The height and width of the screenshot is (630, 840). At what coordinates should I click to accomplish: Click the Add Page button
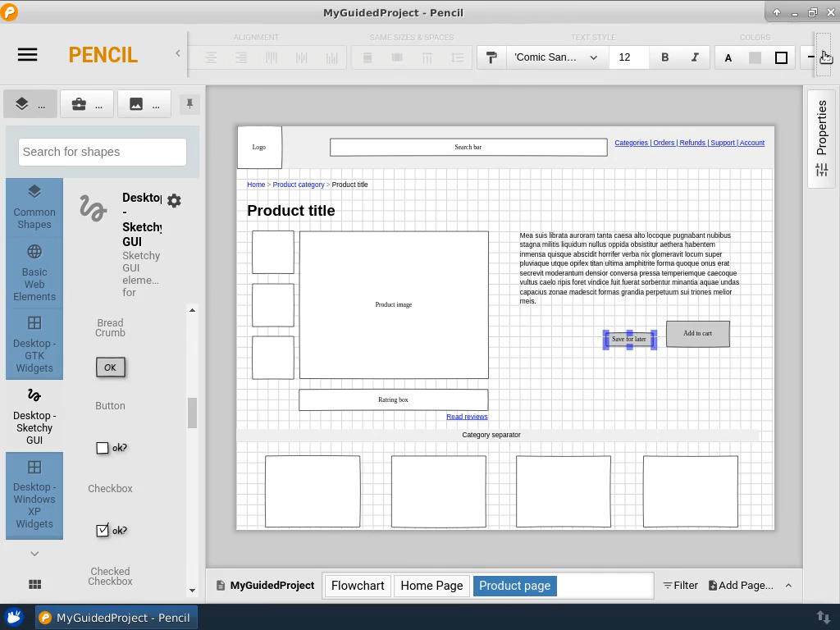coord(740,586)
